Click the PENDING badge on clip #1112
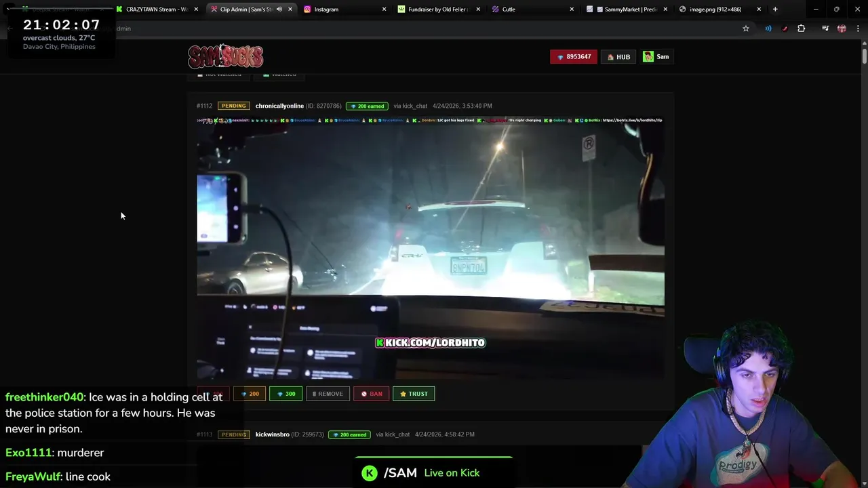Viewport: 868px width, 488px height. click(234, 106)
